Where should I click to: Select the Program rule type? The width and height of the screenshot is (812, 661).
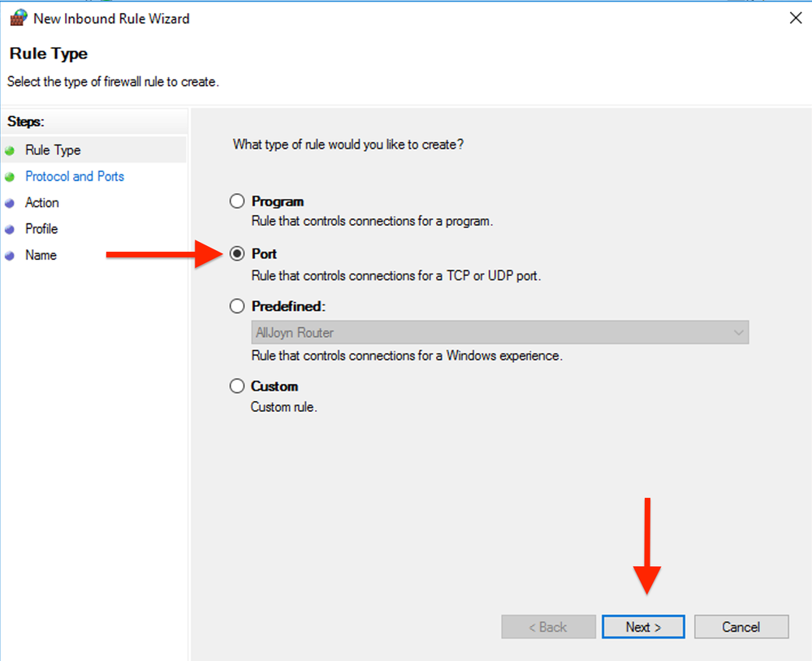point(236,201)
